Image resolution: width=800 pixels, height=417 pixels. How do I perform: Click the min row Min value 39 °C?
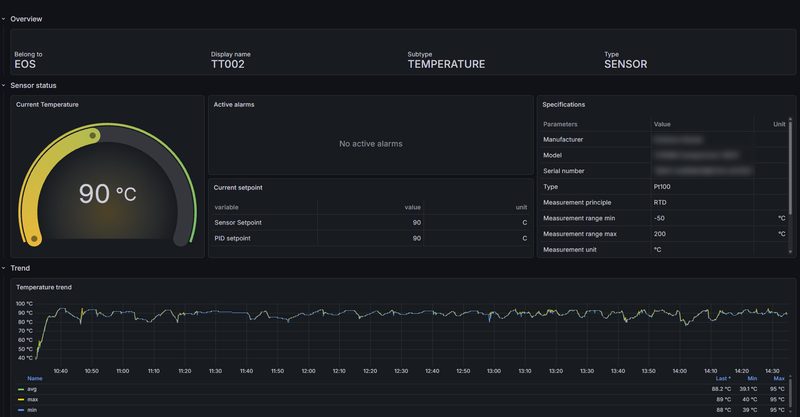(x=750, y=410)
